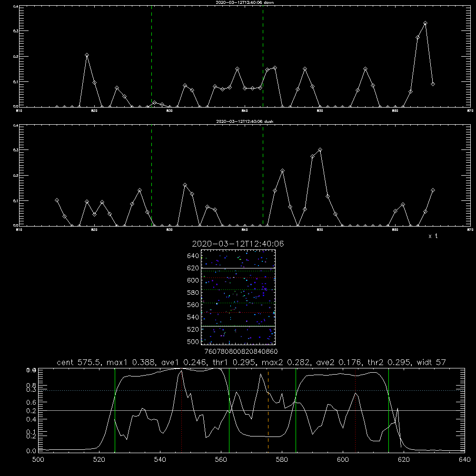Click y-axis label 0.3 on dusk plot
Screen dimensions: 476x476
pos(16,150)
